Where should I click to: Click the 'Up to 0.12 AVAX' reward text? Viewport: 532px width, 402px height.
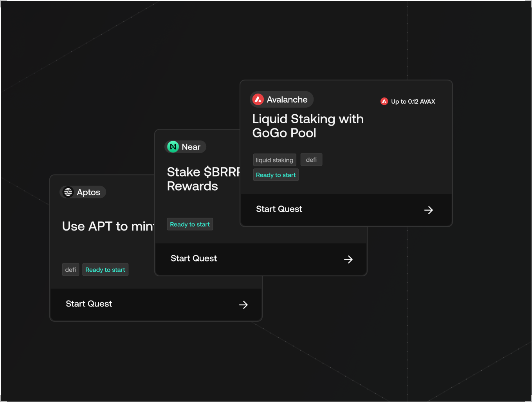[x=413, y=101]
